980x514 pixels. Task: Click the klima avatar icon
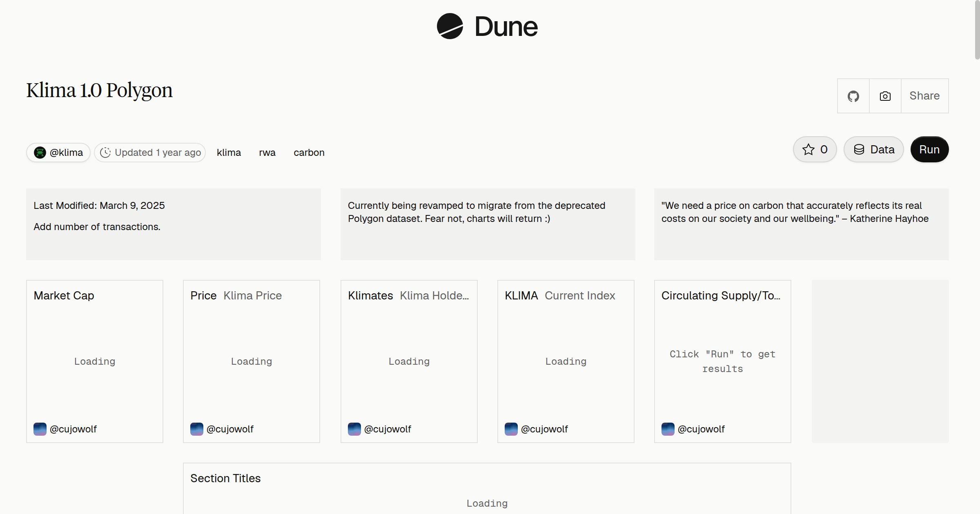coord(40,153)
